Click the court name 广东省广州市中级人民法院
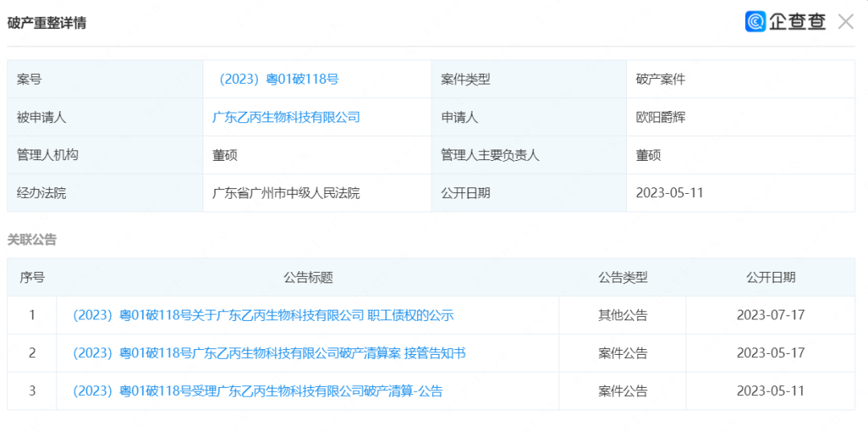868x432 pixels. coord(285,193)
